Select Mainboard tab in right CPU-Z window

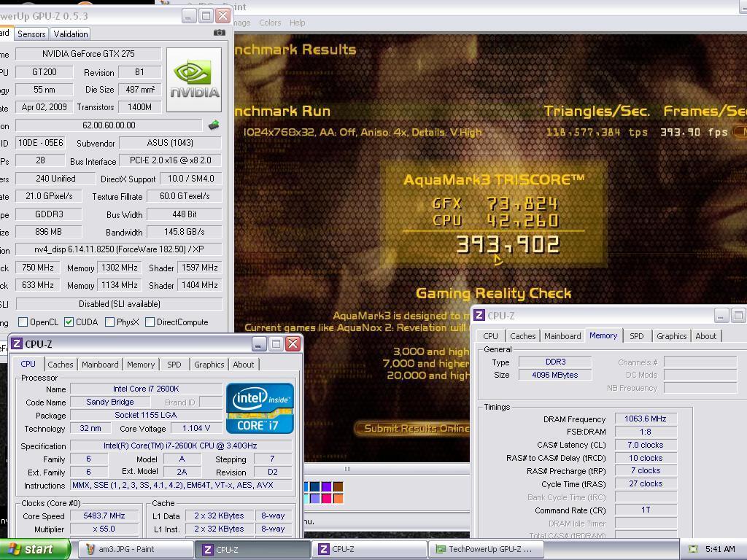click(x=562, y=336)
